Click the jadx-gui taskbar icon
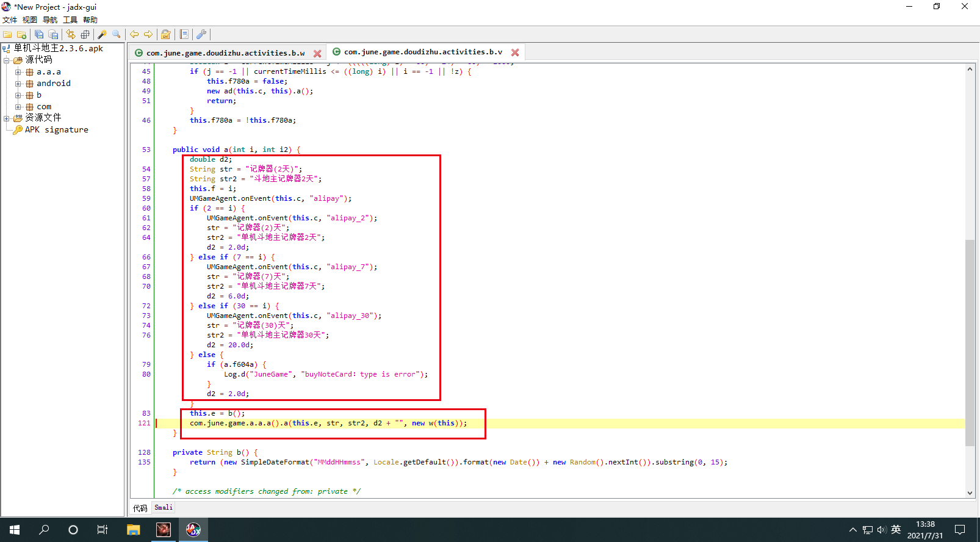Screen dimensions: 980x542 193,530
